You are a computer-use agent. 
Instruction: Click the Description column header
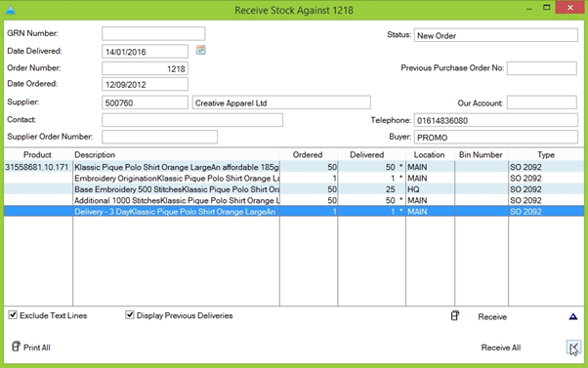[176, 155]
